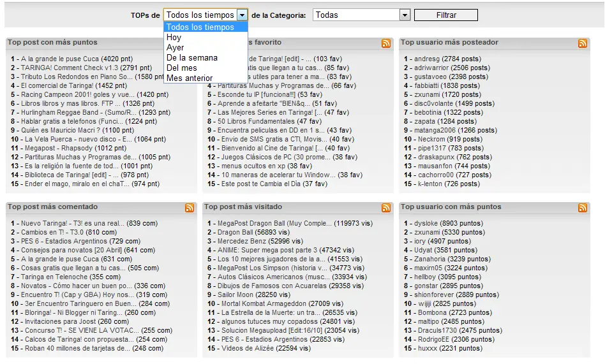Image resolution: width=605 pixels, height=364 pixels.
Task: View user bebotinia profile
Action: tap(428, 113)
